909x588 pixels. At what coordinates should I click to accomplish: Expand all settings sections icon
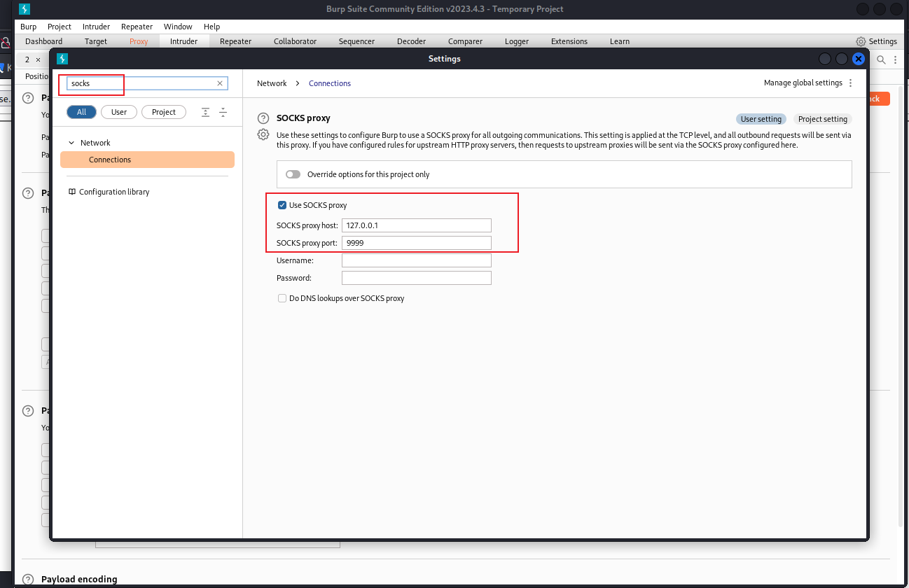pyautogui.click(x=205, y=112)
